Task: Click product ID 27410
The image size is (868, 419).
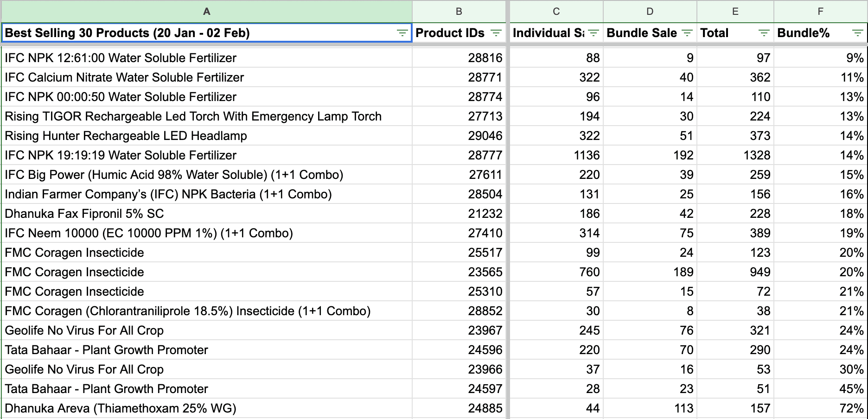Action: point(459,233)
